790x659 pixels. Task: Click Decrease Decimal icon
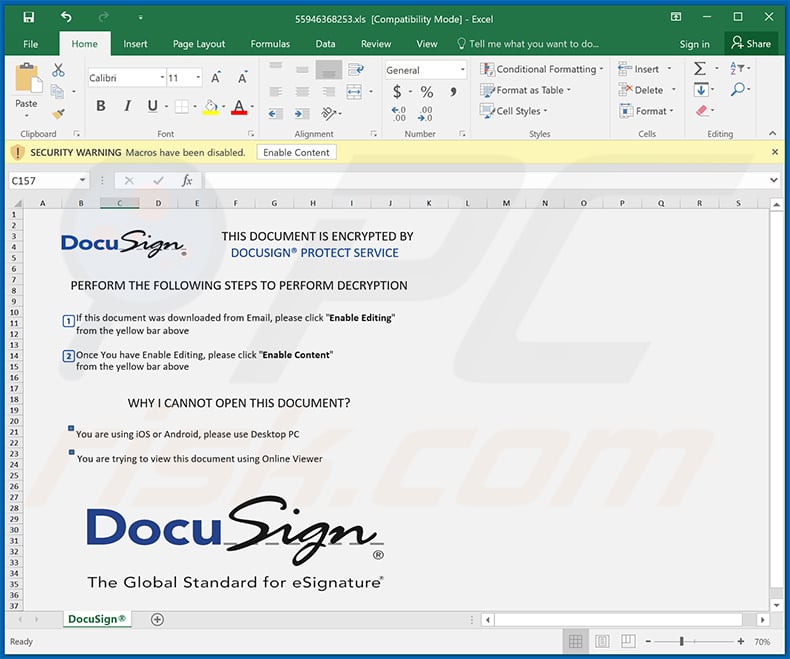(425, 114)
